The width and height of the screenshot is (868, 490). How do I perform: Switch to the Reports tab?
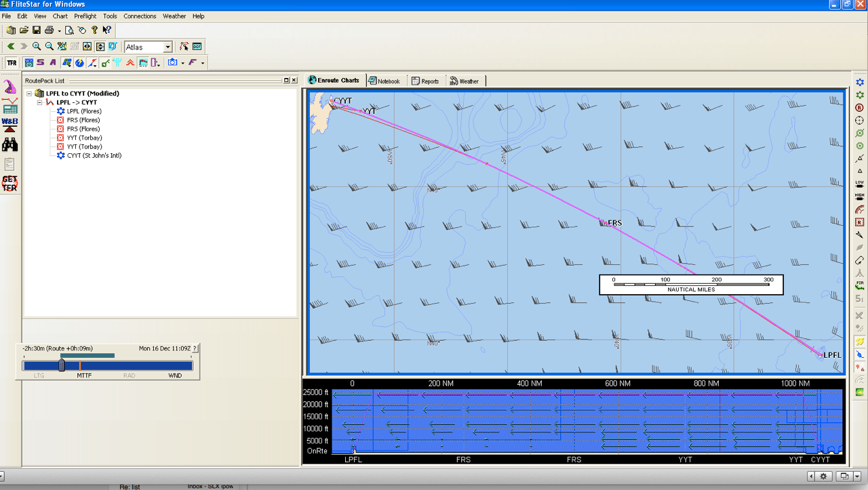[x=425, y=81]
